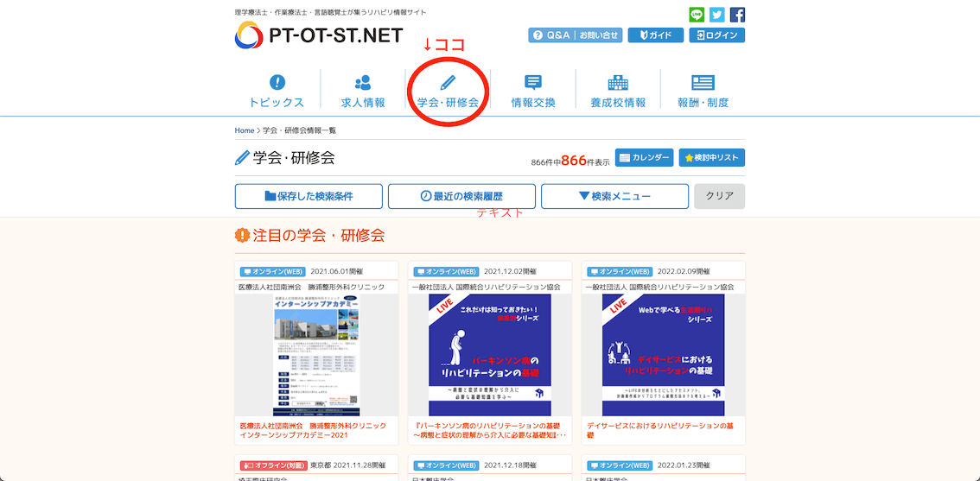Open the インターンシップアカデミー flyer thumbnail
This screenshot has height=481, width=980.
[x=317, y=355]
